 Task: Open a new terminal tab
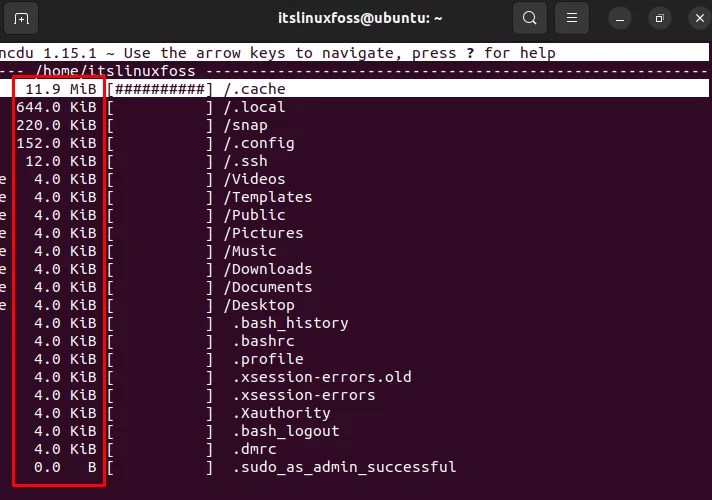(21, 19)
